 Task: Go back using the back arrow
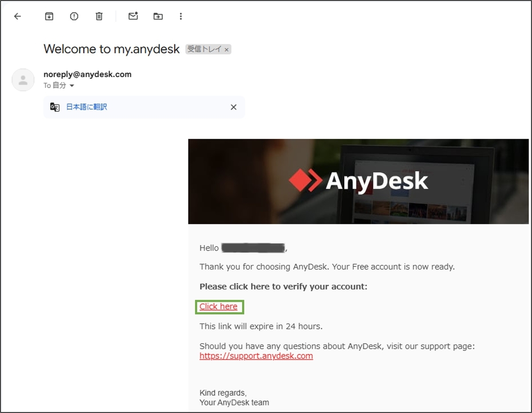click(x=17, y=16)
